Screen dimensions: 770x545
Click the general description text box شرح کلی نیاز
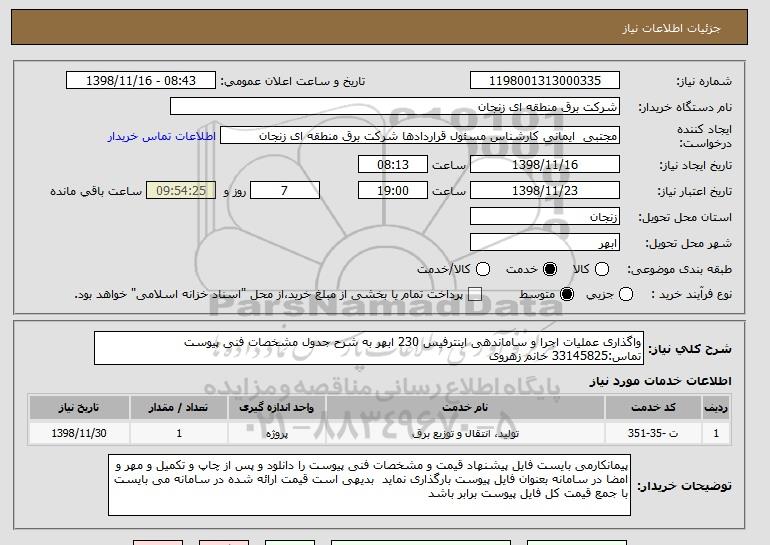[369, 349]
